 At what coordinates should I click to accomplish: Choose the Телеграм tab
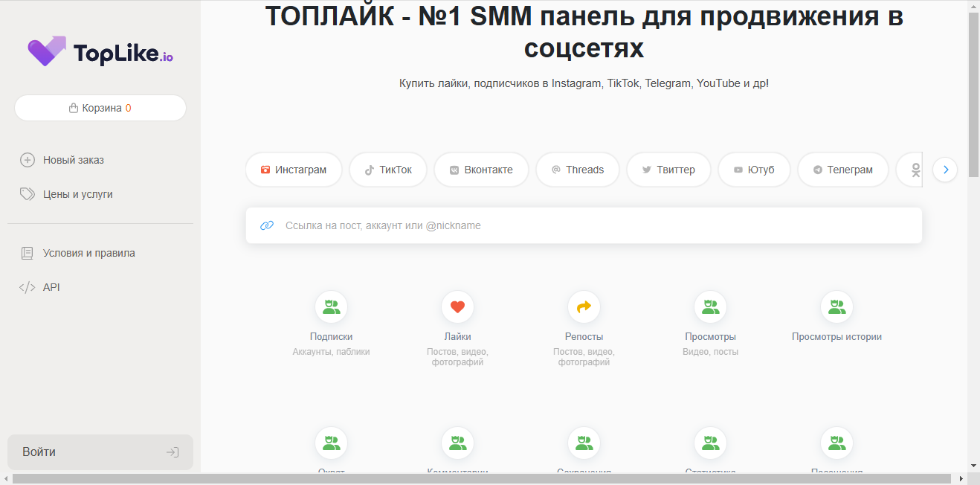[843, 170]
